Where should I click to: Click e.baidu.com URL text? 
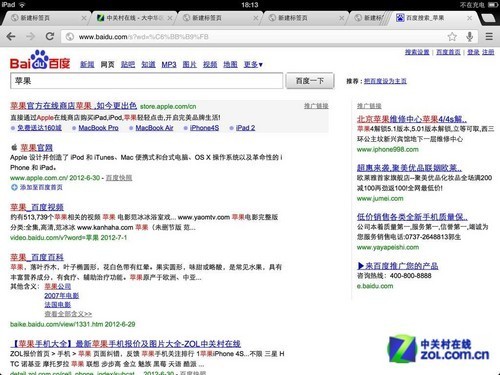click(375, 286)
